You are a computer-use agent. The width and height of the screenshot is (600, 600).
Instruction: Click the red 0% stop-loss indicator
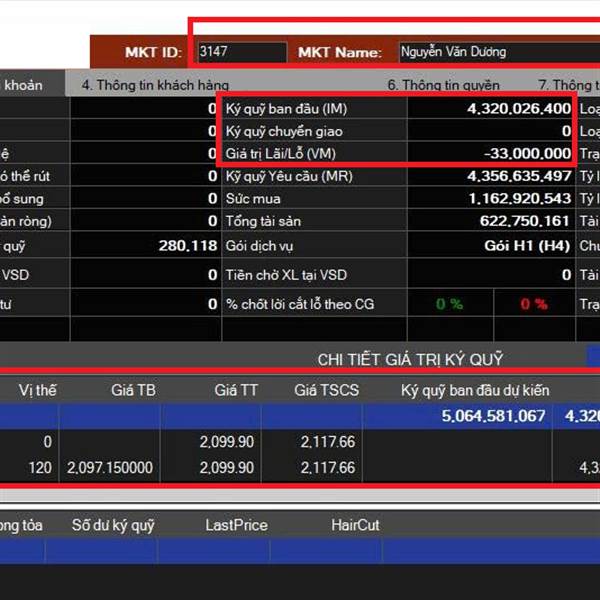pyautogui.click(x=534, y=304)
